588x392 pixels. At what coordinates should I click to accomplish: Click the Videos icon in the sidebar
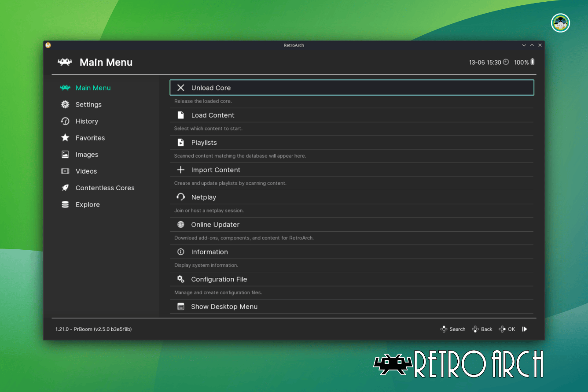coord(65,171)
